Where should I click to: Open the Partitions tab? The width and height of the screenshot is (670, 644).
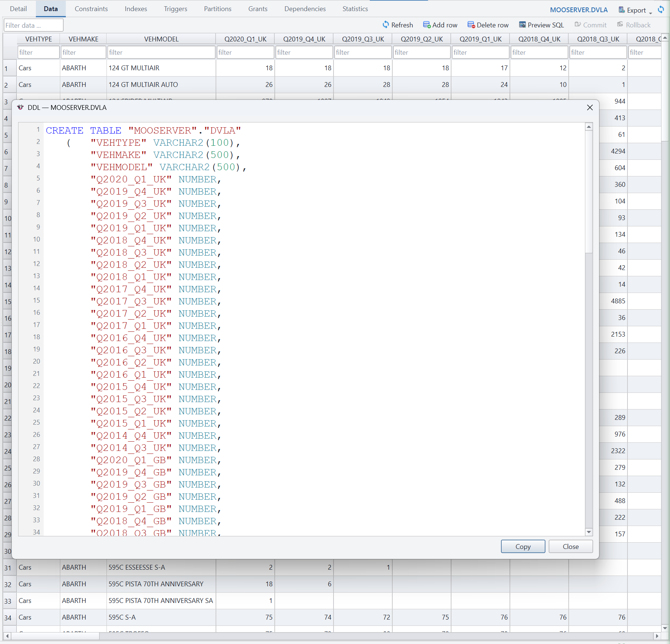[218, 9]
